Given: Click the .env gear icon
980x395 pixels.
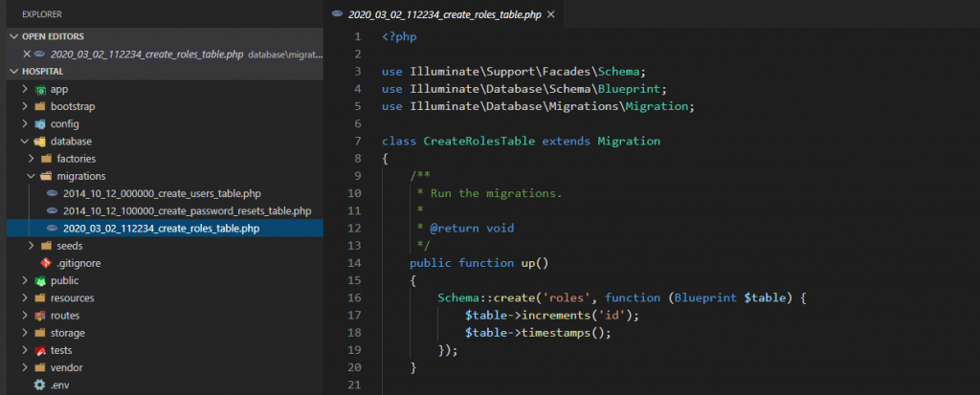Looking at the screenshot, I should pos(40,385).
